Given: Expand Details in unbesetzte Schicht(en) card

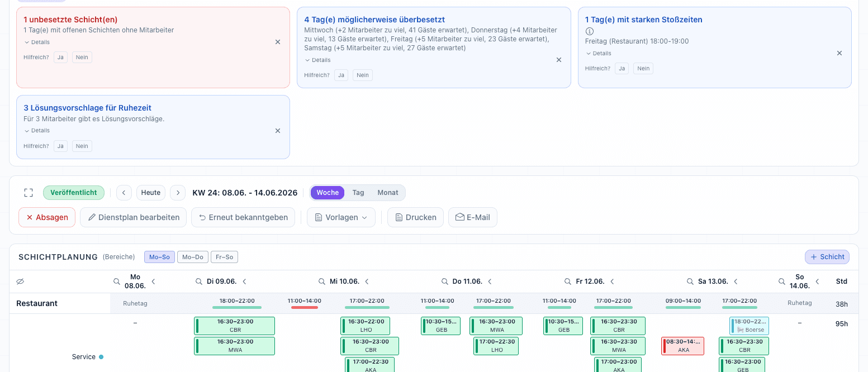Looking at the screenshot, I should [x=37, y=42].
